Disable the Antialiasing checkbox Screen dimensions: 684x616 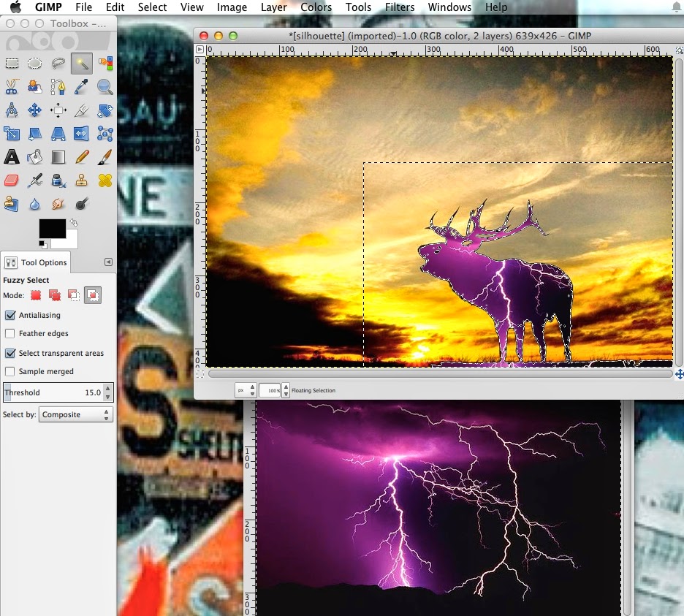(x=10, y=315)
